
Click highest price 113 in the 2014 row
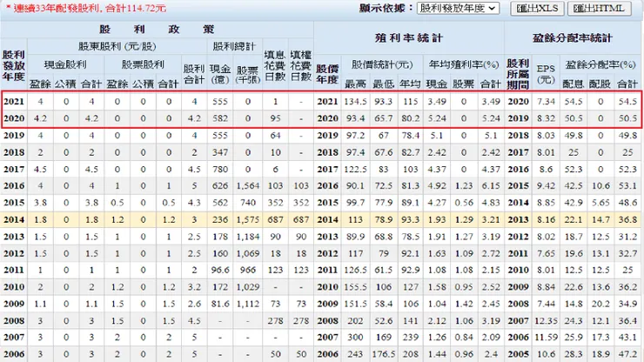(355, 219)
